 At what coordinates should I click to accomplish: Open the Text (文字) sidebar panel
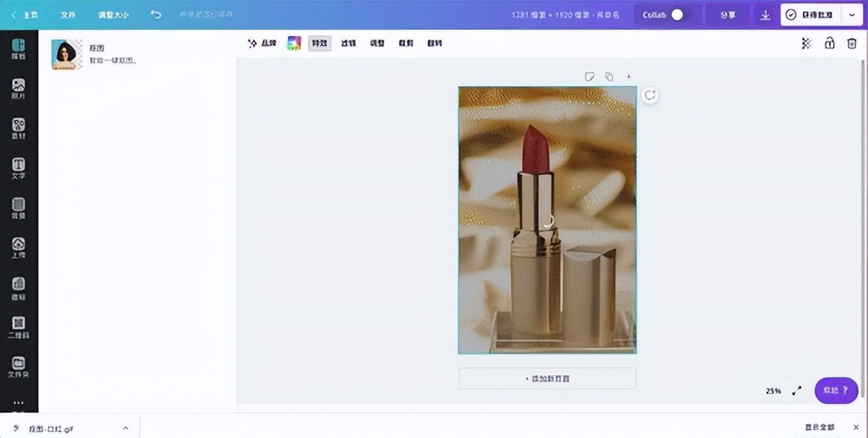[19, 168]
